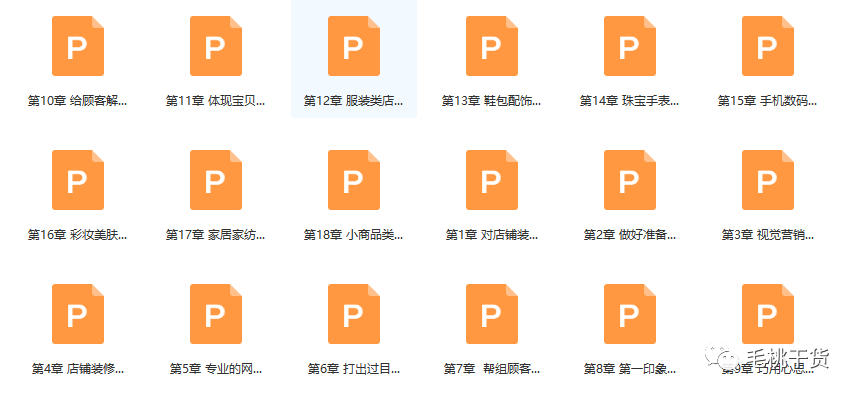Click the file name 第6章 打出过目...
Viewport: 857px width, 396px height.
354,369
